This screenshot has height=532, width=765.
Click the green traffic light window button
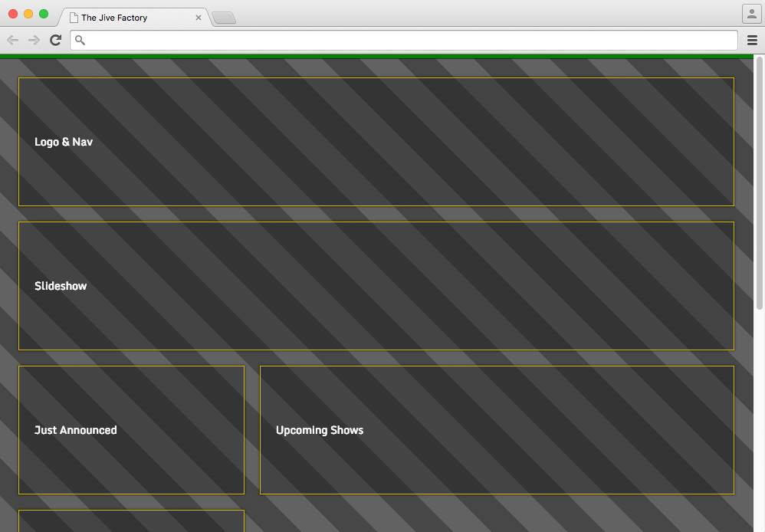click(x=44, y=13)
